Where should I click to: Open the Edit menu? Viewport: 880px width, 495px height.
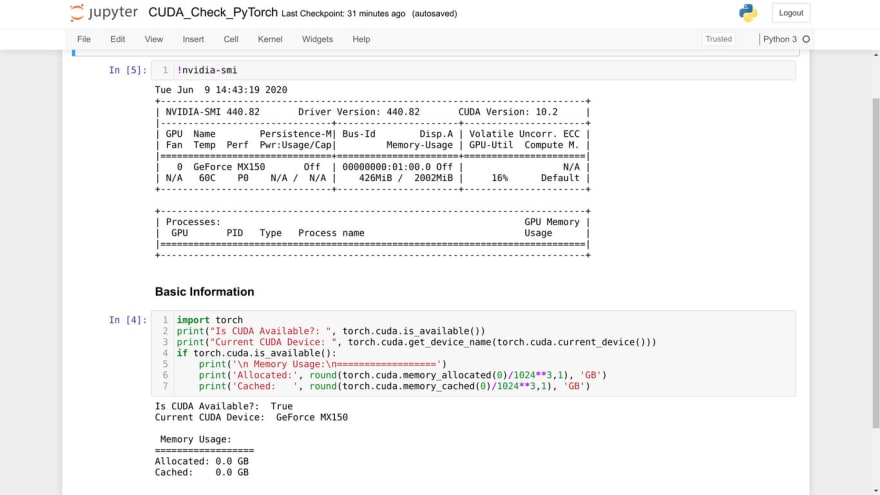(118, 39)
